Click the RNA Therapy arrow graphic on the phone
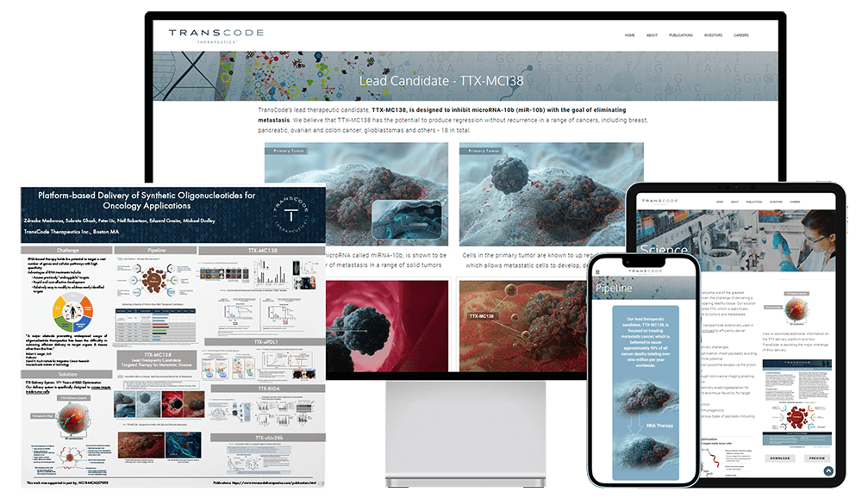The width and height of the screenshot is (862, 504). pos(633,425)
